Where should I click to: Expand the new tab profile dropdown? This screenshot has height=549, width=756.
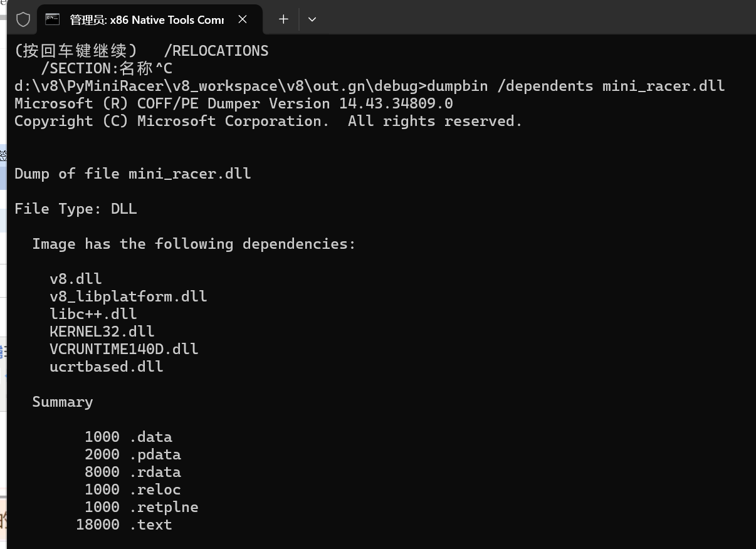point(312,19)
